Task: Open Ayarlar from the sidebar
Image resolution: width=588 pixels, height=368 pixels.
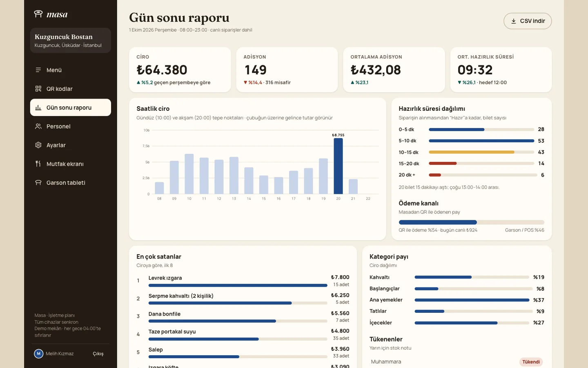Action: pos(71,145)
